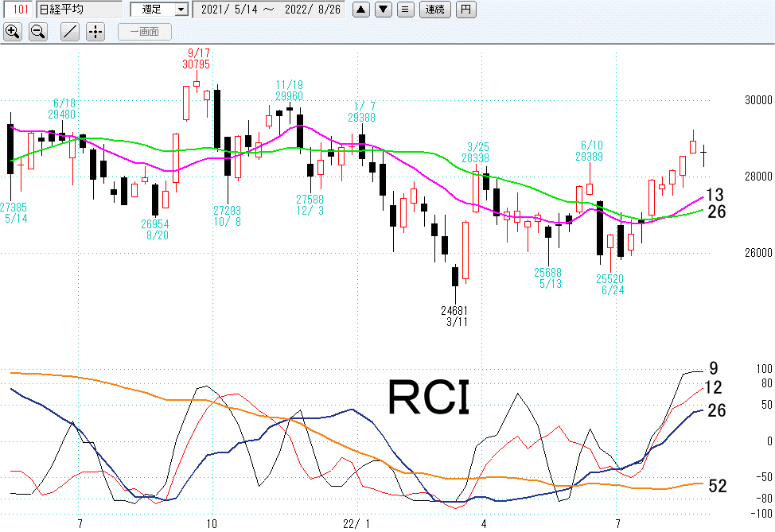The height and width of the screenshot is (532, 775).
Task: Click the 9/17 high label 30795
Action: pyautogui.click(x=196, y=64)
